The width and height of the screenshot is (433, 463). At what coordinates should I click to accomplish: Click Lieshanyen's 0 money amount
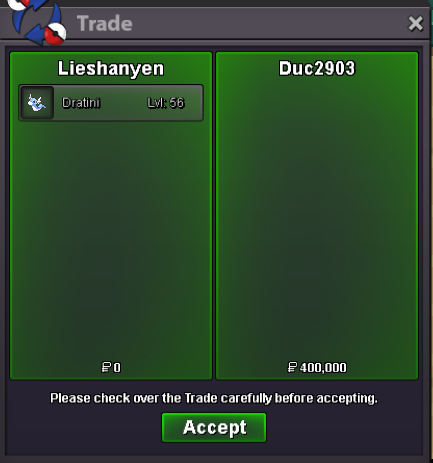point(117,367)
